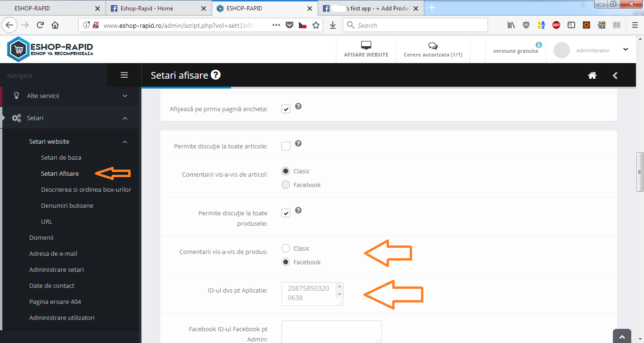The height and width of the screenshot is (343, 644).
Task: Expand the Alte servicii menu chevron
Action: click(x=125, y=96)
